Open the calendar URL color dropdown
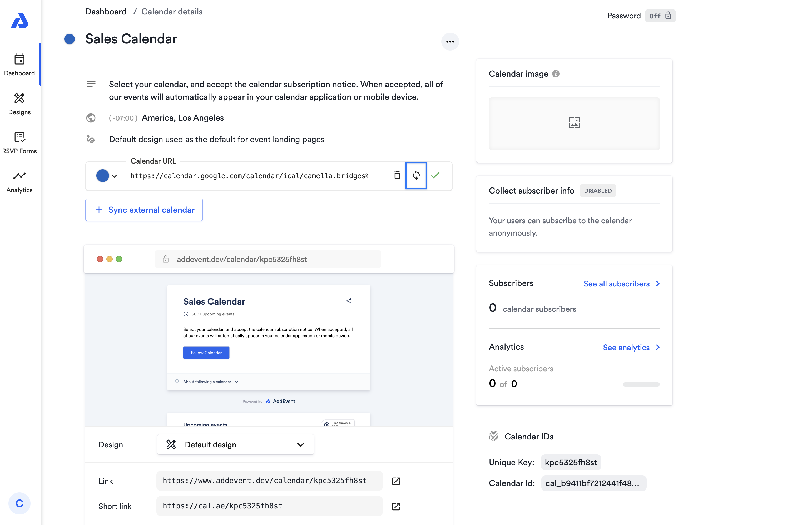The height and width of the screenshot is (525, 812). click(x=107, y=176)
